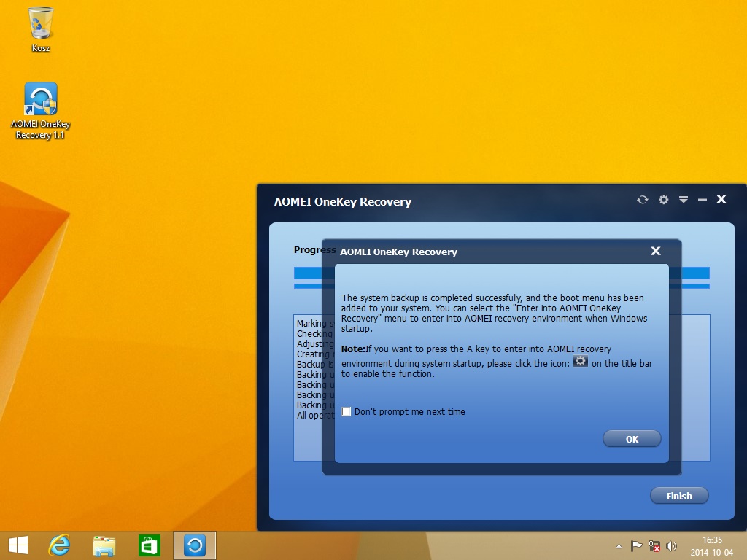
Task: Minimize the AOMEI OneKey Recovery main window
Action: [x=703, y=200]
